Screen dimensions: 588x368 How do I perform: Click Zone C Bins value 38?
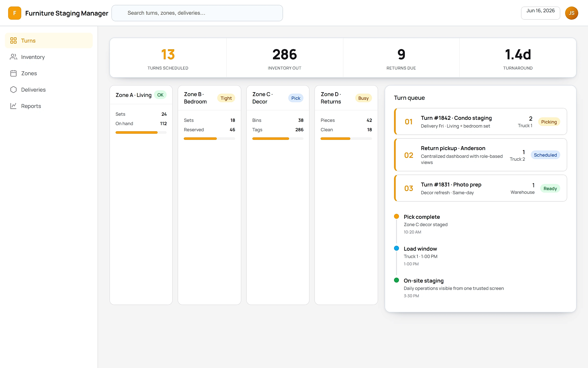pos(301,120)
